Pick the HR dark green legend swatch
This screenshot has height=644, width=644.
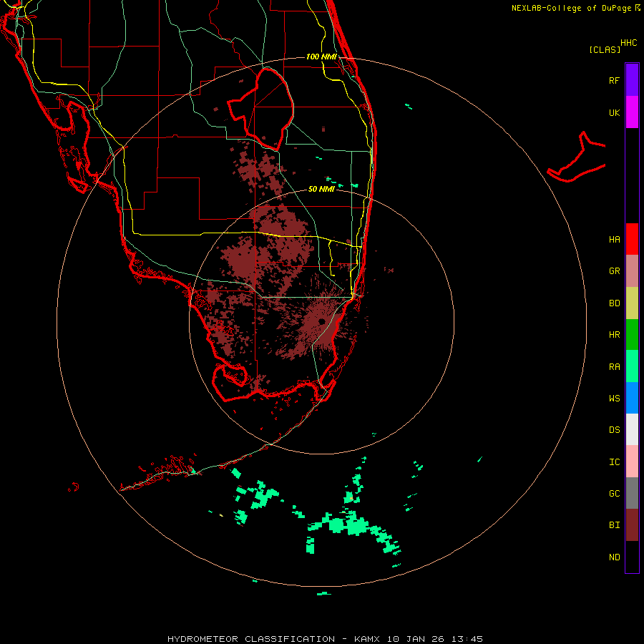(x=632, y=335)
